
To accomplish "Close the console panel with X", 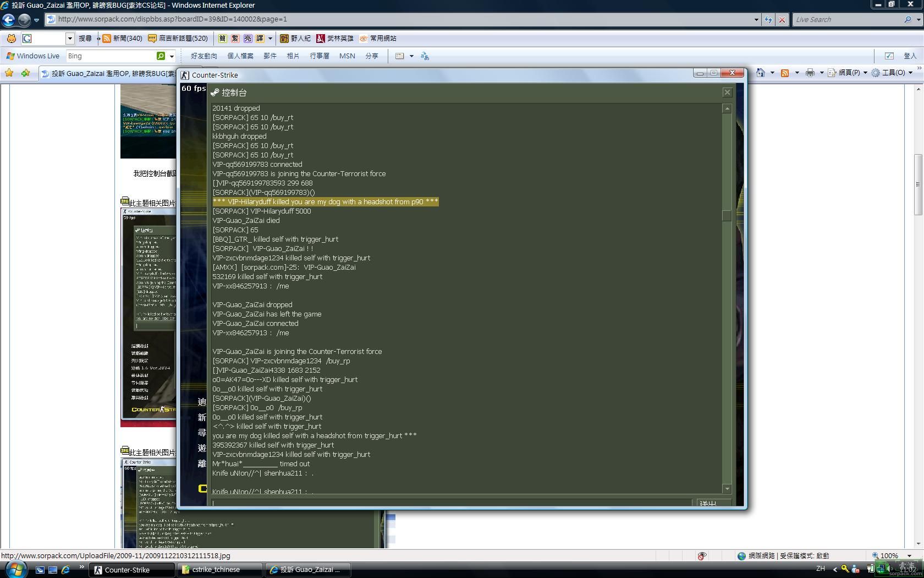I will 727,92.
